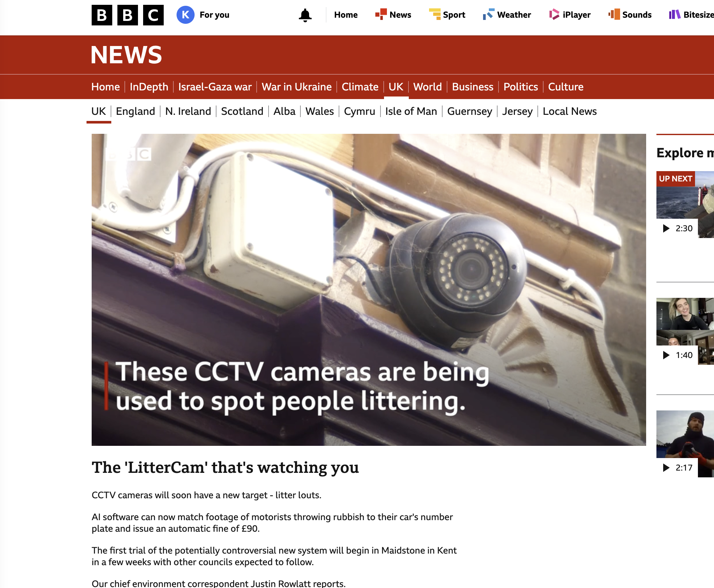Select the Climate section tab
This screenshot has width=714, height=588.
(360, 87)
